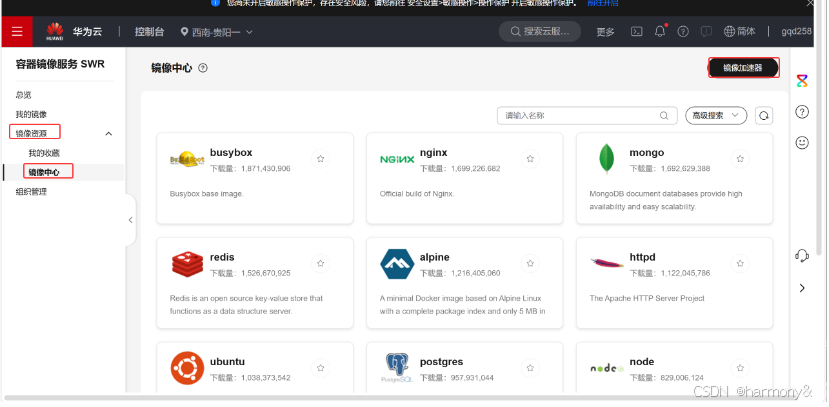Favorite the alpine image
Viewport: 829px width, 407px height.
click(x=530, y=263)
